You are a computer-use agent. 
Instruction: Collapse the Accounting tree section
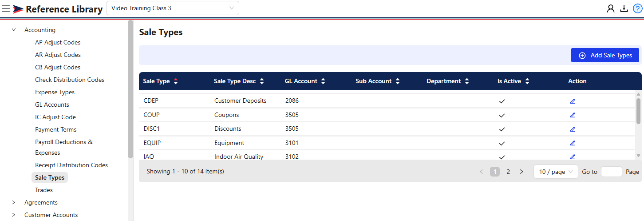coord(14,30)
